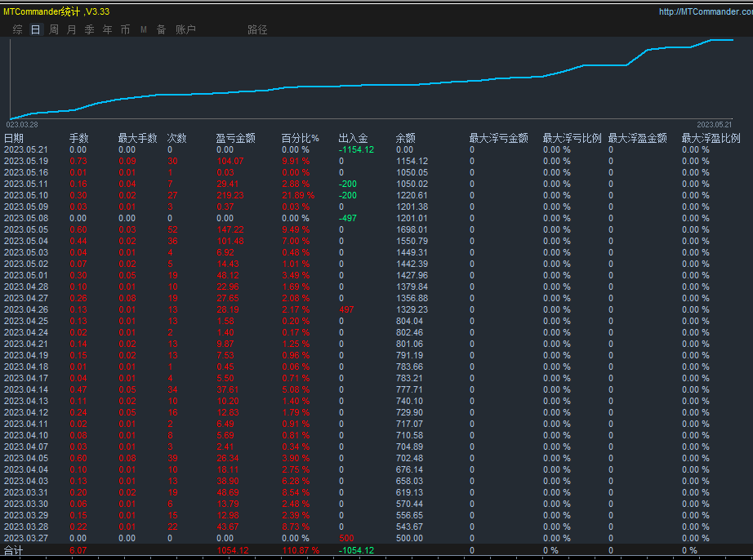This screenshot has width=753, height=560.
Task: Click the 盈亏金额 column header
Action: pyautogui.click(x=235, y=138)
